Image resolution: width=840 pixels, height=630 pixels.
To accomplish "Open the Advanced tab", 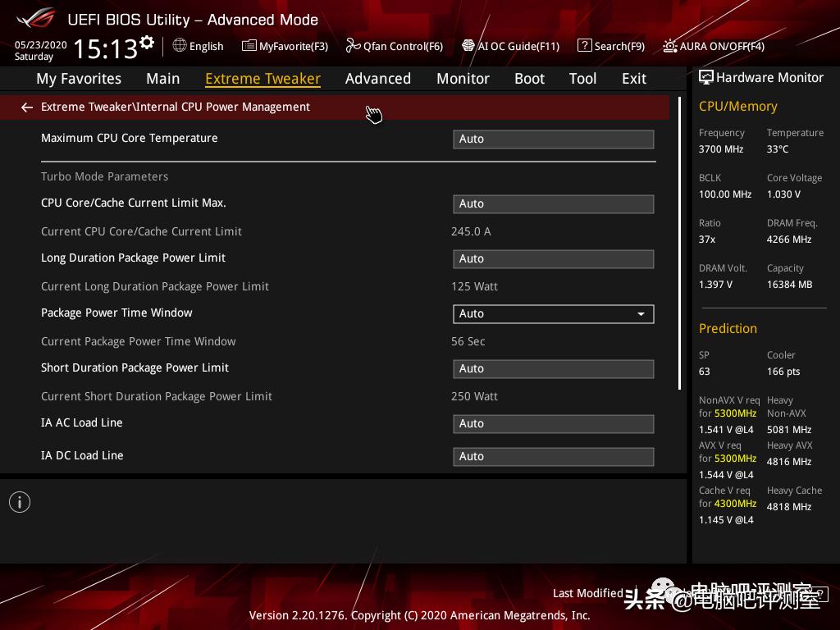I will pos(377,79).
